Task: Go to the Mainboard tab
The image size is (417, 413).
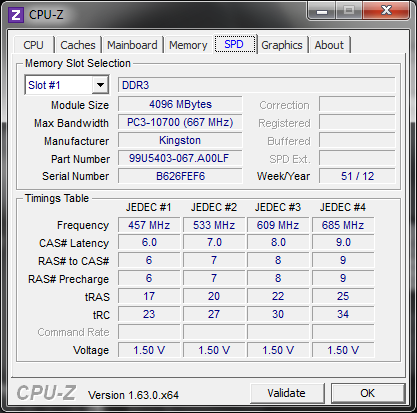Action: [132, 45]
